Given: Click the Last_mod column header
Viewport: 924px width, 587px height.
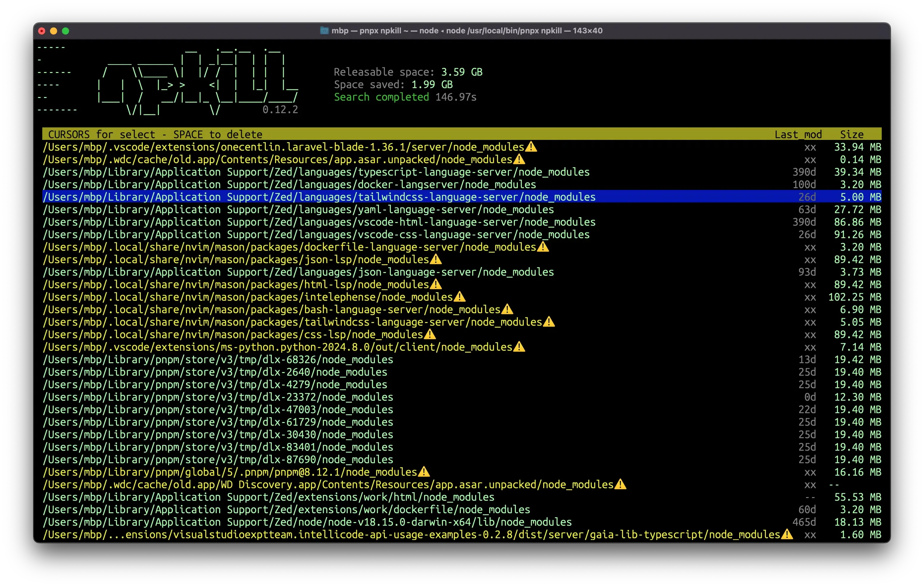Looking at the screenshot, I should [x=798, y=135].
